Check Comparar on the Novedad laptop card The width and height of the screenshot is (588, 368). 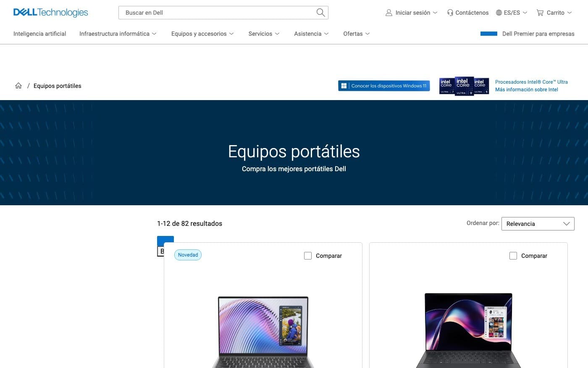[308, 256]
